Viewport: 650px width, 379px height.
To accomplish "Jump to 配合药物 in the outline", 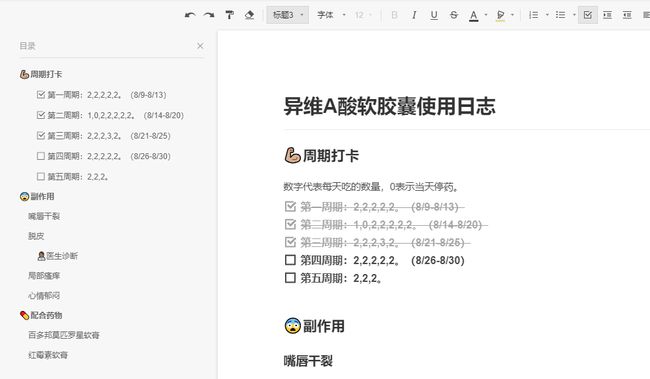I will tap(41, 316).
